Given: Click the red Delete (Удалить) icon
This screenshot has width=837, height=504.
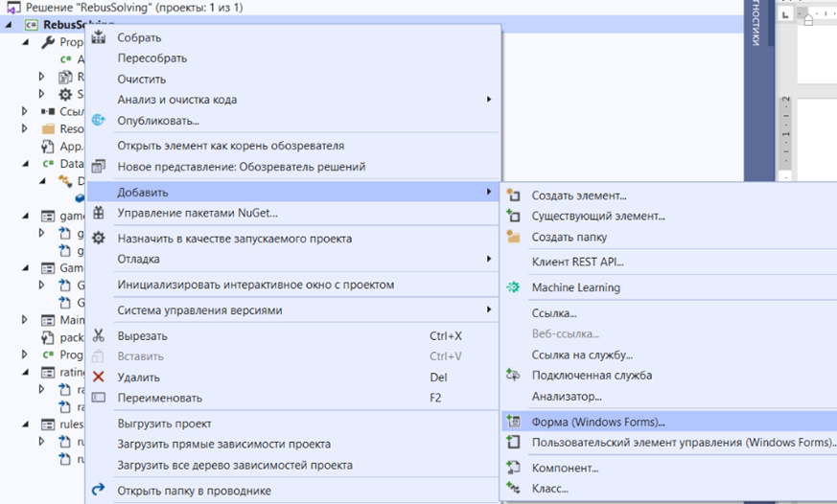Looking at the screenshot, I should pos(98,378).
